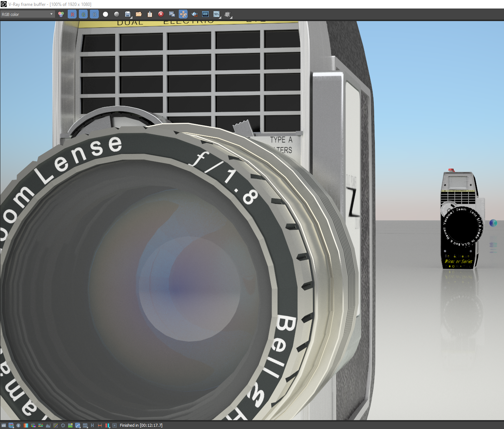This screenshot has width=504, height=429.
Task: Enable monochromatic mode gray sphere
Action: 117,14
